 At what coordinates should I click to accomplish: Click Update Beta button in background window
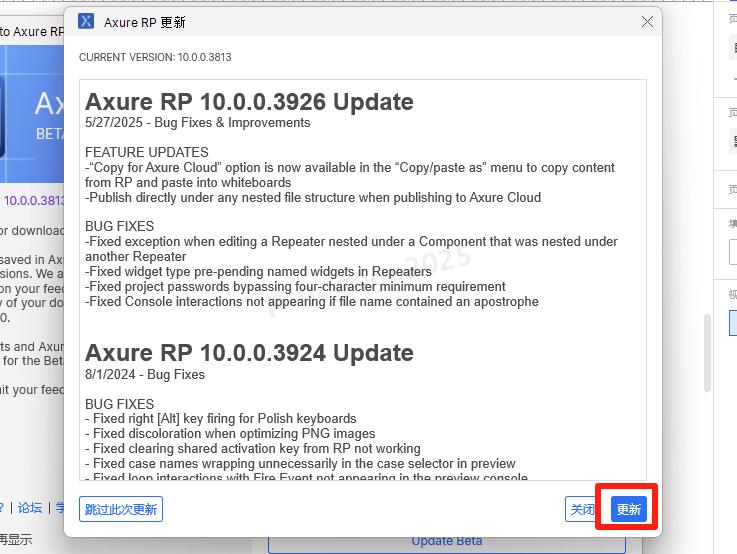point(447,541)
